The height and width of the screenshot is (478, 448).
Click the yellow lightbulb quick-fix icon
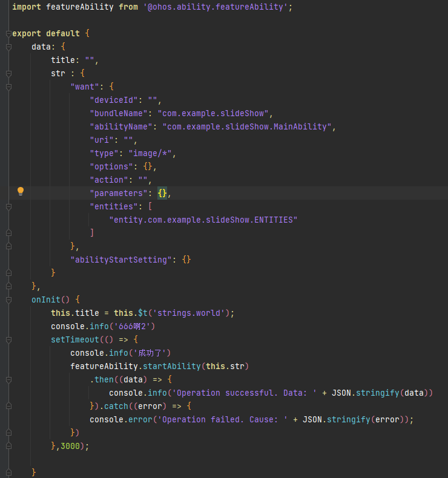(x=21, y=191)
